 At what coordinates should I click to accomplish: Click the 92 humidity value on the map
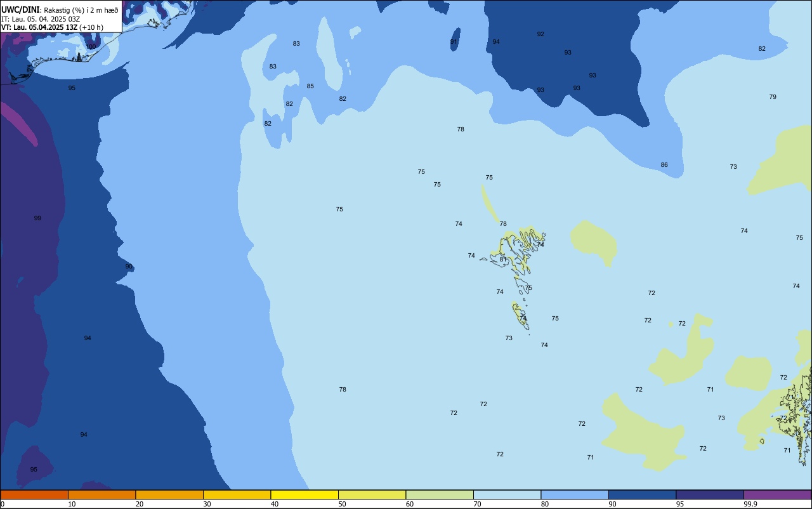click(540, 34)
